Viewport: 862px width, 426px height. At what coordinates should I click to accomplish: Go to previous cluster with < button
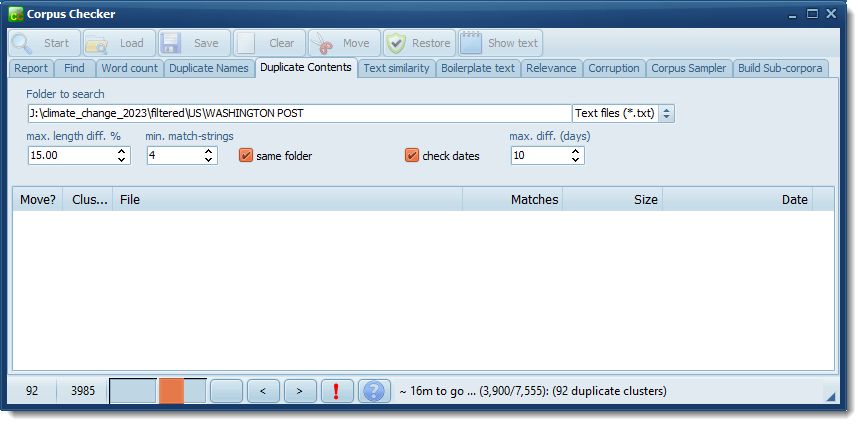click(x=263, y=391)
